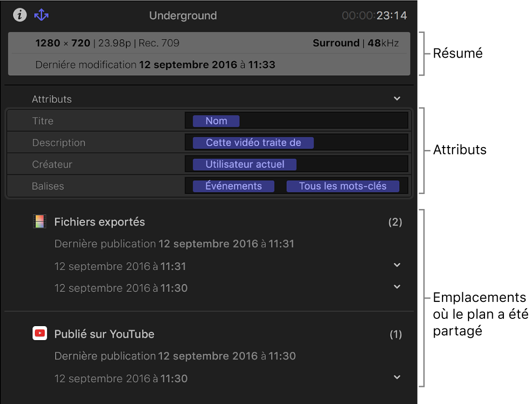Select the Utilisateur actuel token

coord(244,165)
